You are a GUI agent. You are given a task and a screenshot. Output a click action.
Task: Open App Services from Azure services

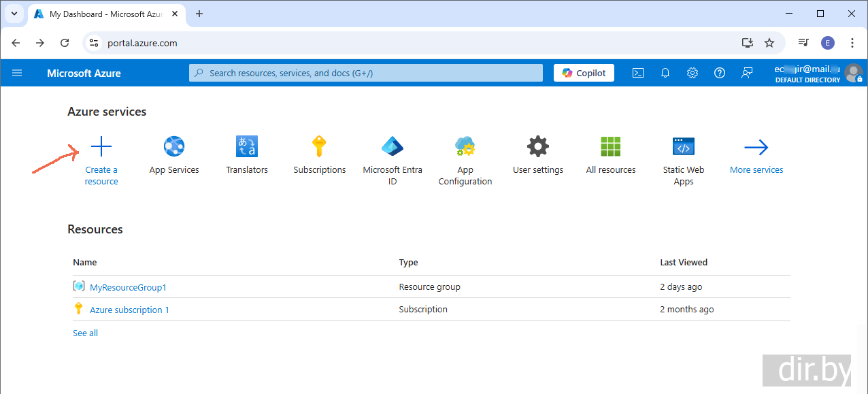point(174,146)
